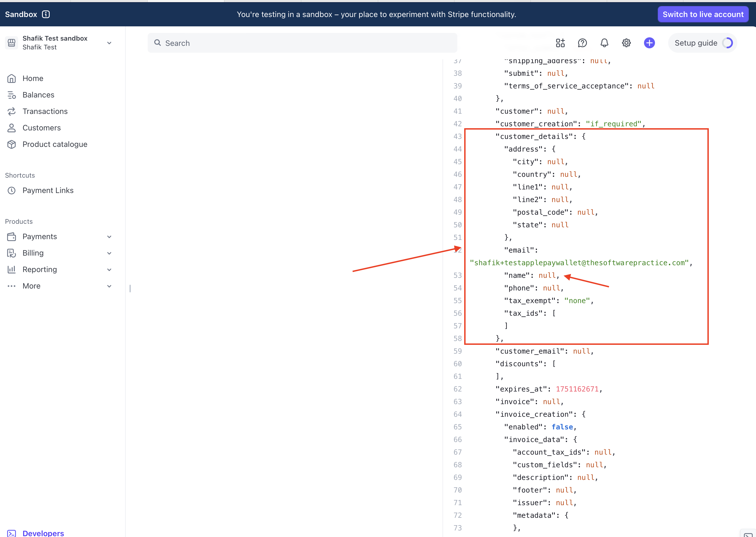This screenshot has width=756, height=537.
Task: Click the Billing invoice icon
Action: click(x=12, y=253)
